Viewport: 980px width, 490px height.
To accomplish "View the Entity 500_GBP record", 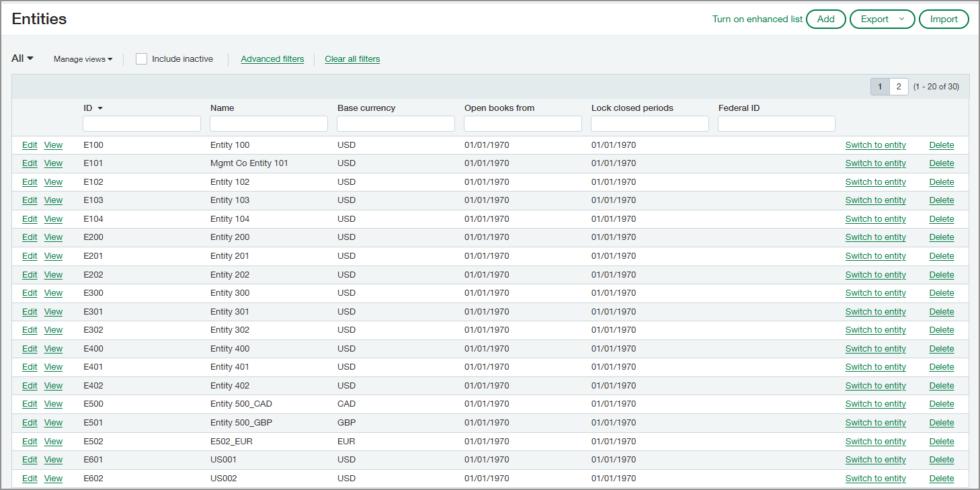I will click(53, 422).
